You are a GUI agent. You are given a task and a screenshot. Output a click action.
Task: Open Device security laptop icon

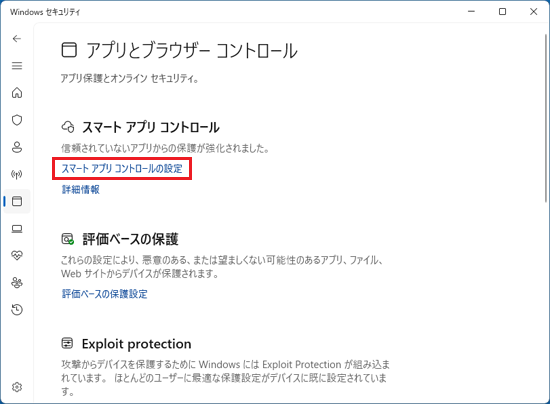(17, 229)
